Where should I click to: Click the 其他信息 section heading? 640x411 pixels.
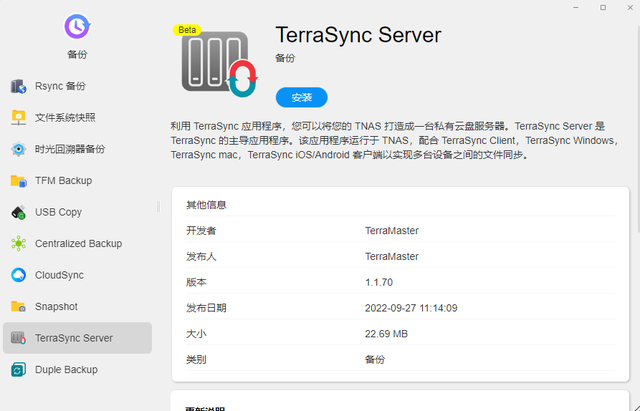coord(206,205)
